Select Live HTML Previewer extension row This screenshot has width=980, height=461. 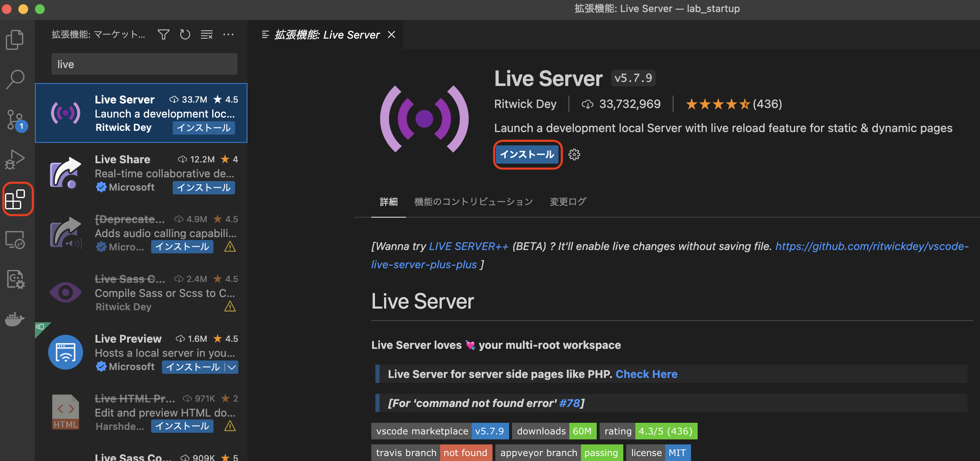[141, 412]
